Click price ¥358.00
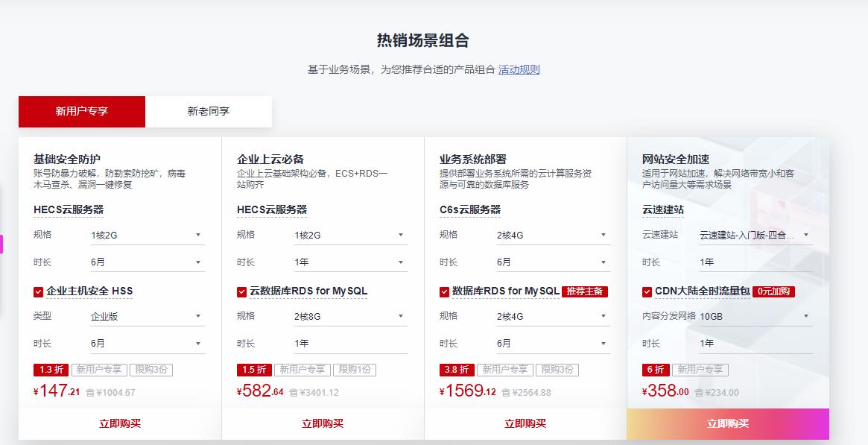This screenshot has width=868, height=445. [665, 391]
